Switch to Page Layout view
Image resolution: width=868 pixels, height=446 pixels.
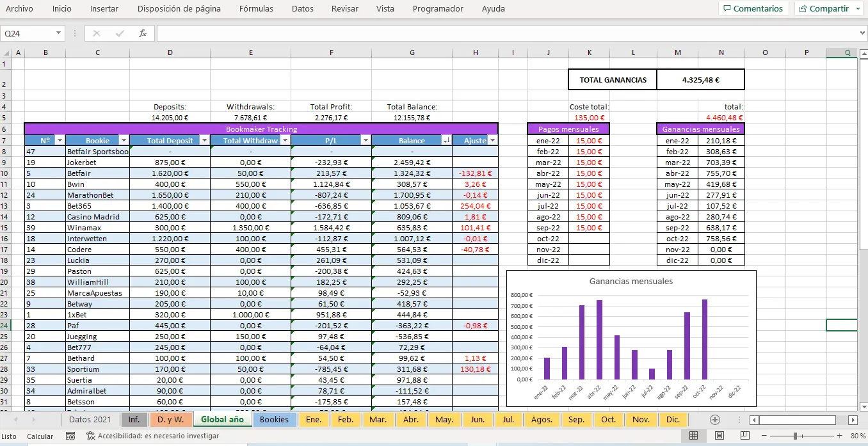[719, 436]
